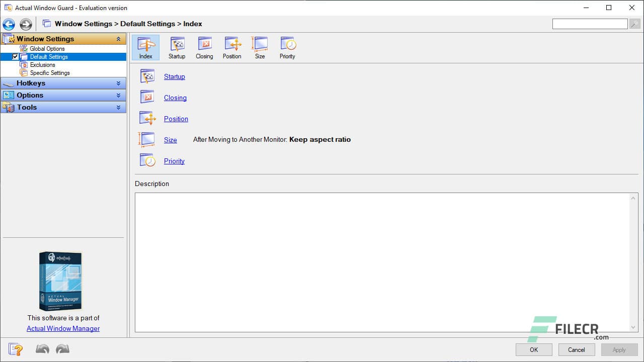Click the clock icon beside the Priority link
Screen dimensions: 644x362
tap(147, 161)
